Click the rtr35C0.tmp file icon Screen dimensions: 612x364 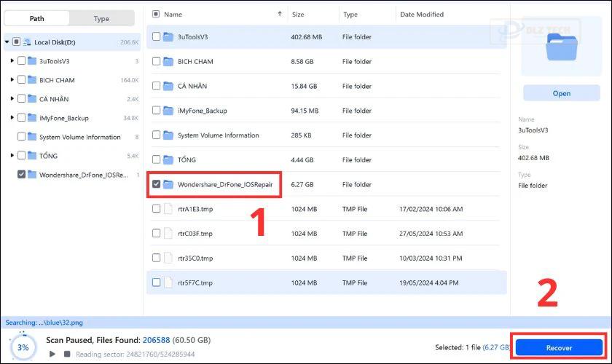pos(168,258)
